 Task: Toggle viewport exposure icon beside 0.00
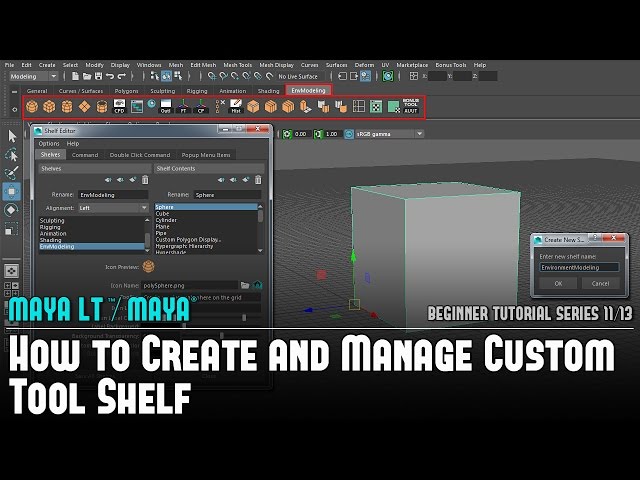[287, 134]
